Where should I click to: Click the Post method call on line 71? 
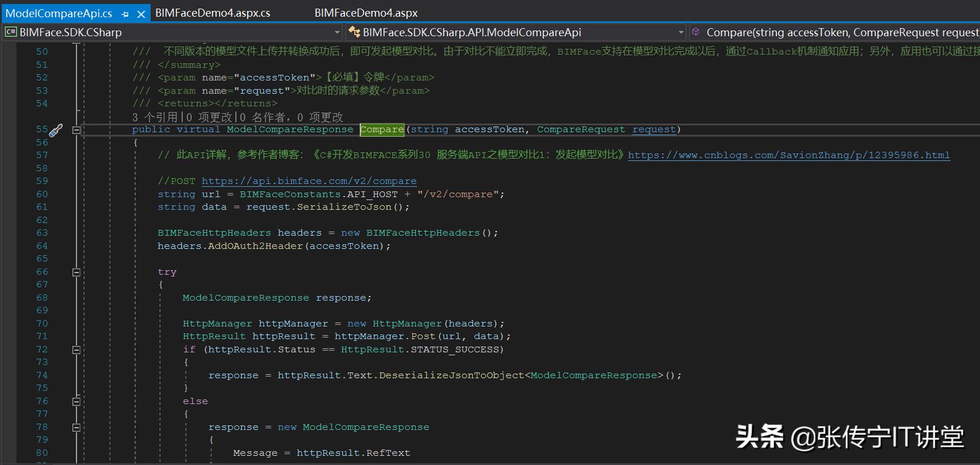coord(424,336)
